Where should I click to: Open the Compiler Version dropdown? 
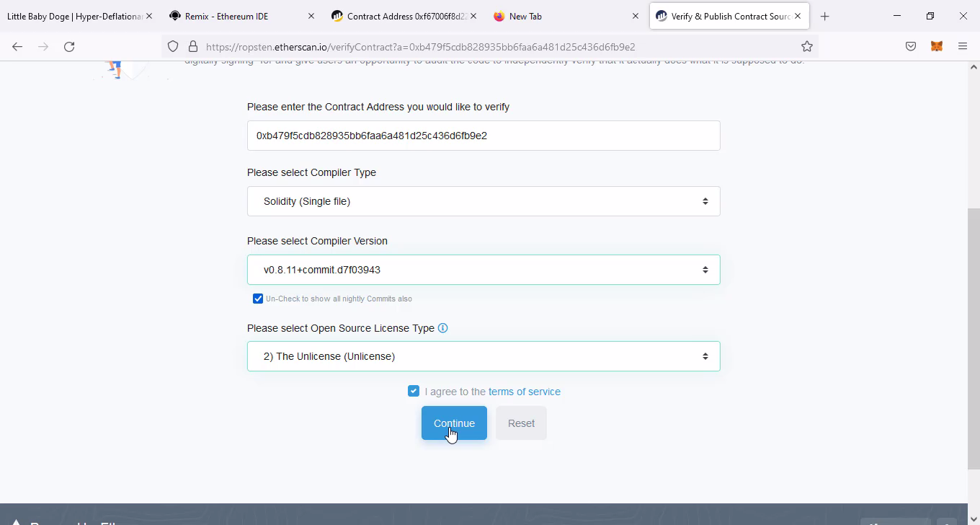point(483,270)
